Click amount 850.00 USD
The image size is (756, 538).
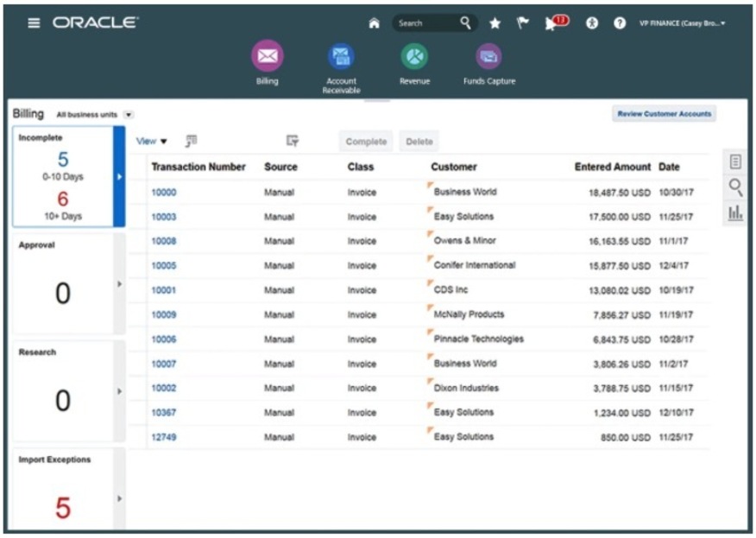pyautogui.click(x=626, y=437)
